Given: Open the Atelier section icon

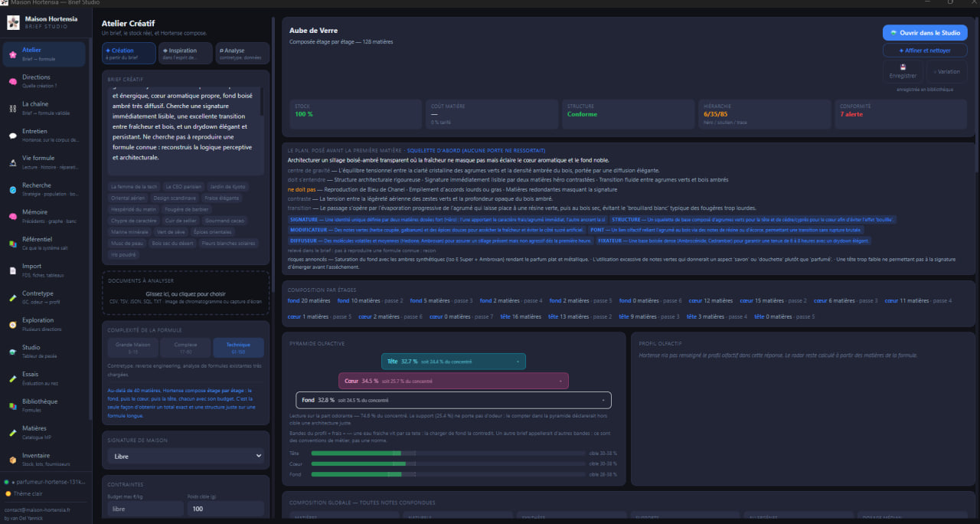Looking at the screenshot, I should click(13, 54).
